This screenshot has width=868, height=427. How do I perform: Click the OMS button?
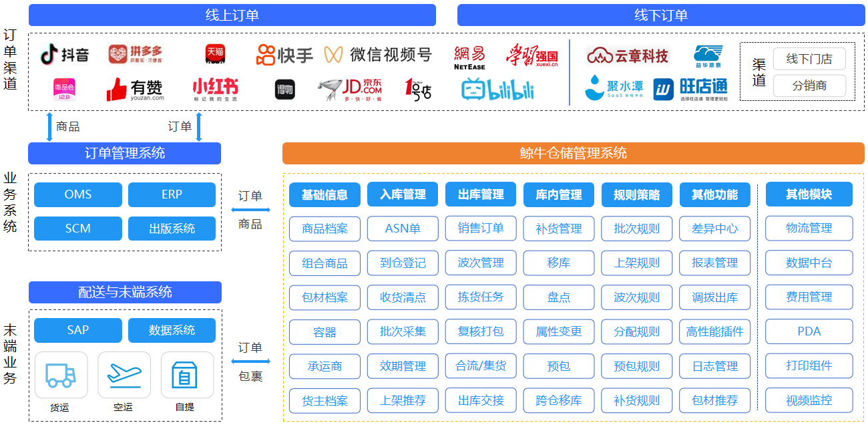point(78,194)
